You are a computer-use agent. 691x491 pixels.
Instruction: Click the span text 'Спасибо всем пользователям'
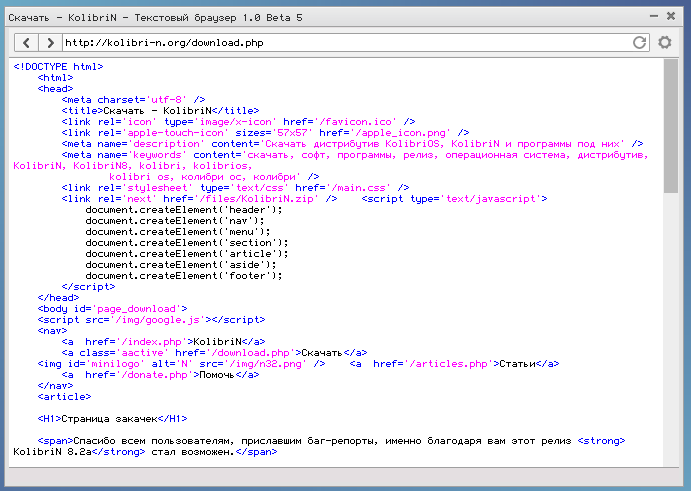pos(151,441)
